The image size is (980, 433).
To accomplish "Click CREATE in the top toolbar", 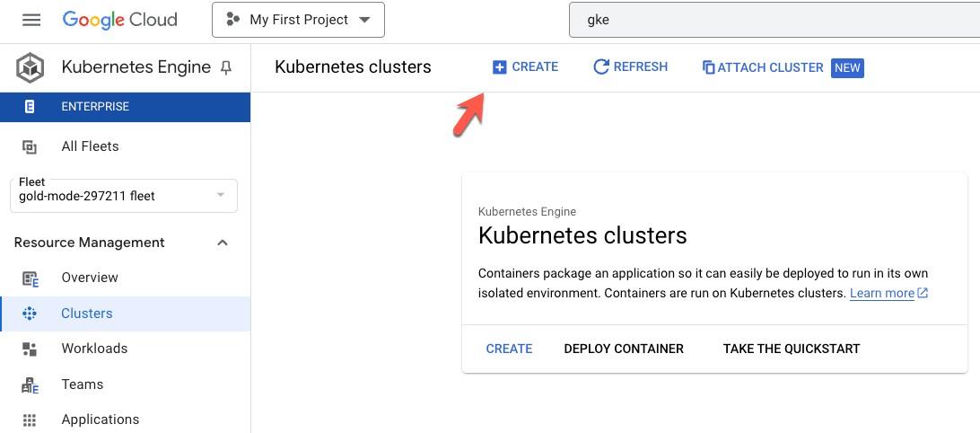I will point(526,67).
